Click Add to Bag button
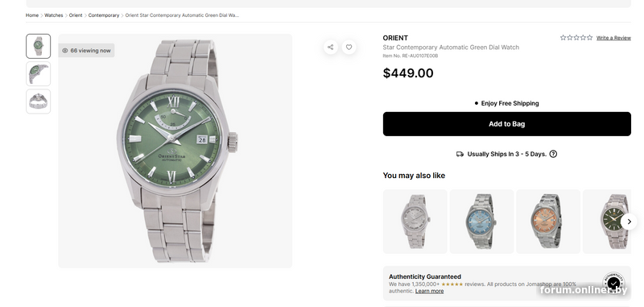 tap(507, 124)
